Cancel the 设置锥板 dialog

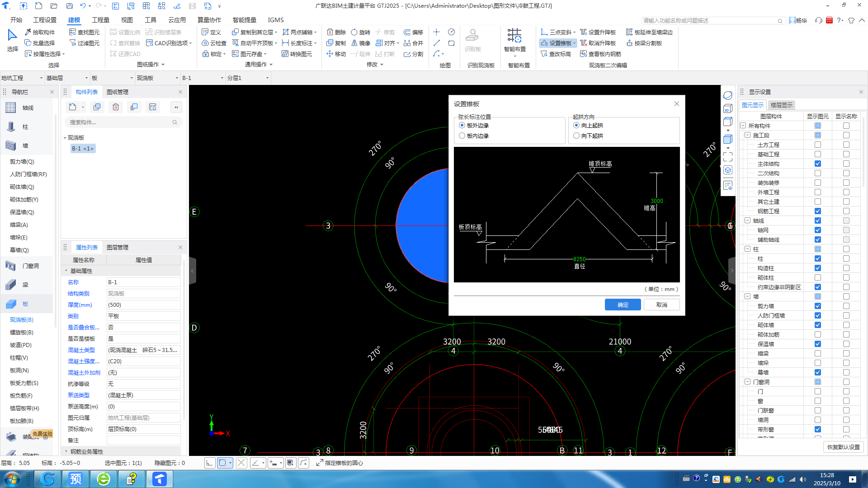[662, 305]
